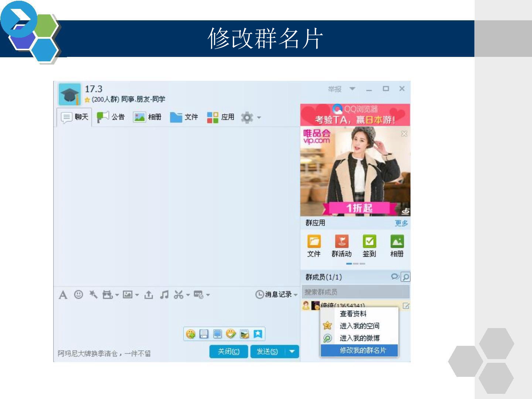The image size is (532, 399).
Task: Switch to the 应用 tab
Action: (221, 117)
